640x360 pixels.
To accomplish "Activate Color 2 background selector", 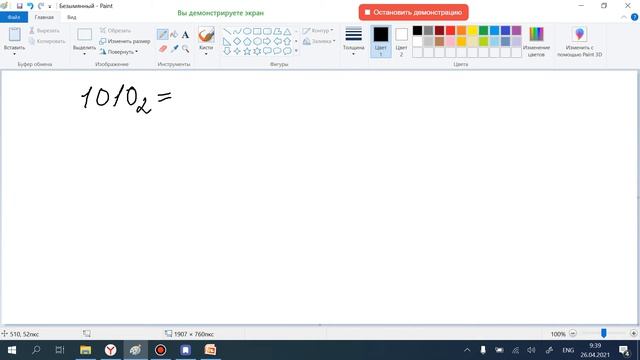I will [401, 42].
